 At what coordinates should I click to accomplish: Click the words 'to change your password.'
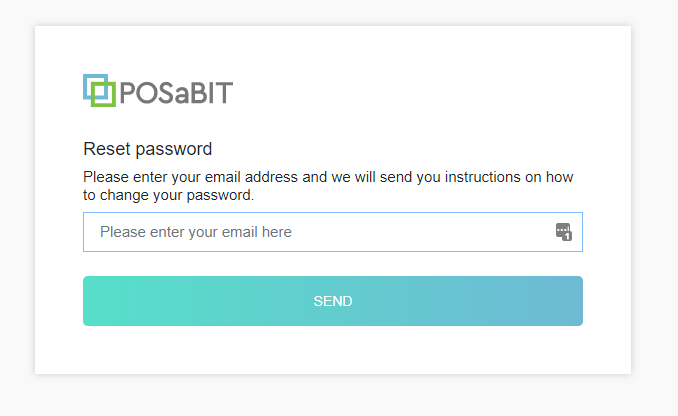tap(168, 195)
